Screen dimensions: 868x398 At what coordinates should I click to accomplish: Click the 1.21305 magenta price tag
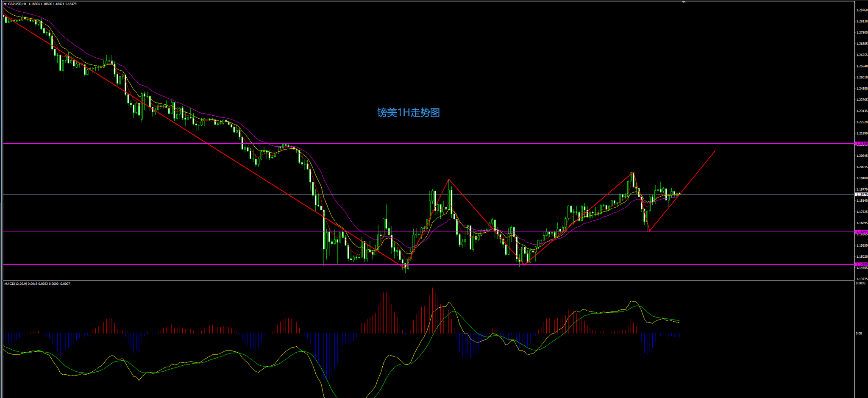861,144
